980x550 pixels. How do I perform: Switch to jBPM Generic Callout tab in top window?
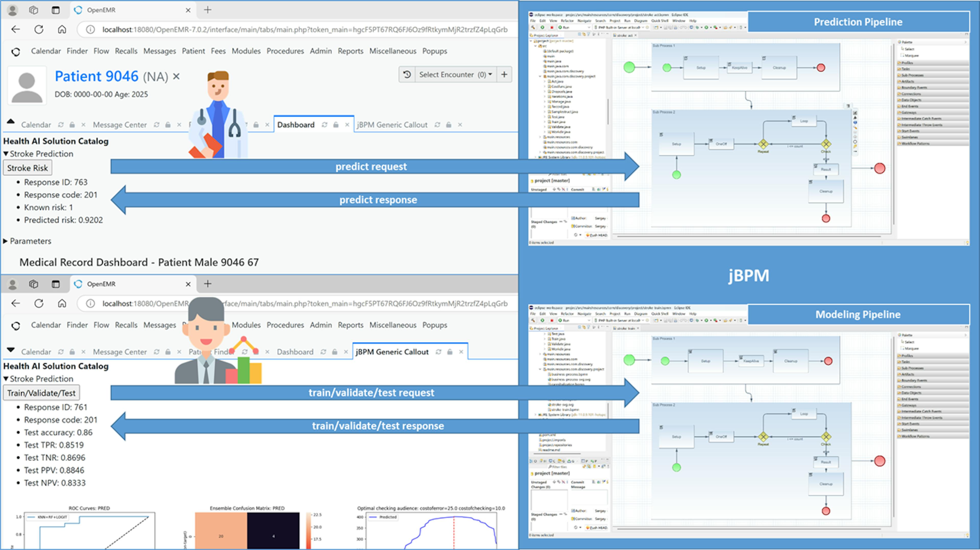(x=392, y=125)
